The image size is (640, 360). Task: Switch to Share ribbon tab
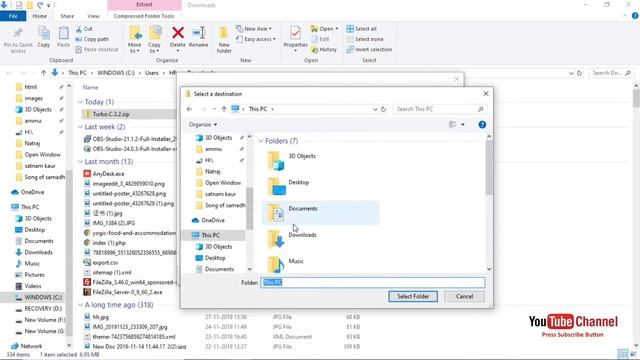pos(67,16)
